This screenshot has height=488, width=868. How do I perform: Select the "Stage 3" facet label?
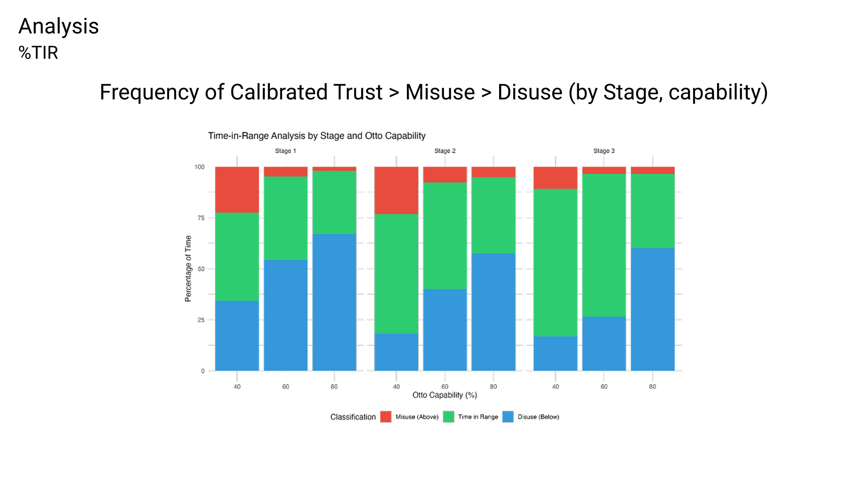(x=604, y=151)
